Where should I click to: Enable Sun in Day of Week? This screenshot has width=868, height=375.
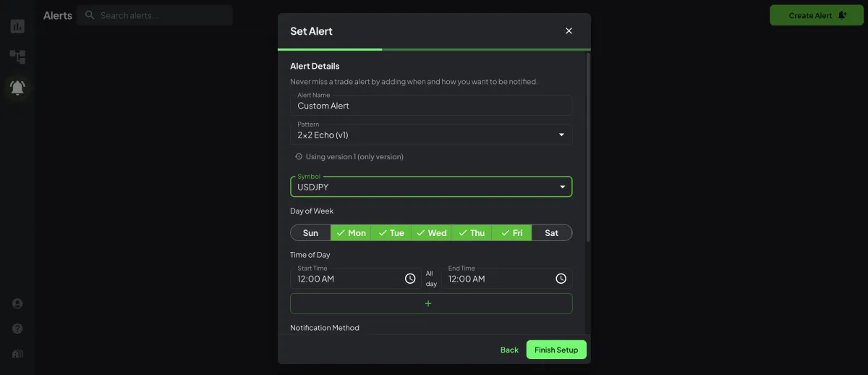pyautogui.click(x=310, y=233)
